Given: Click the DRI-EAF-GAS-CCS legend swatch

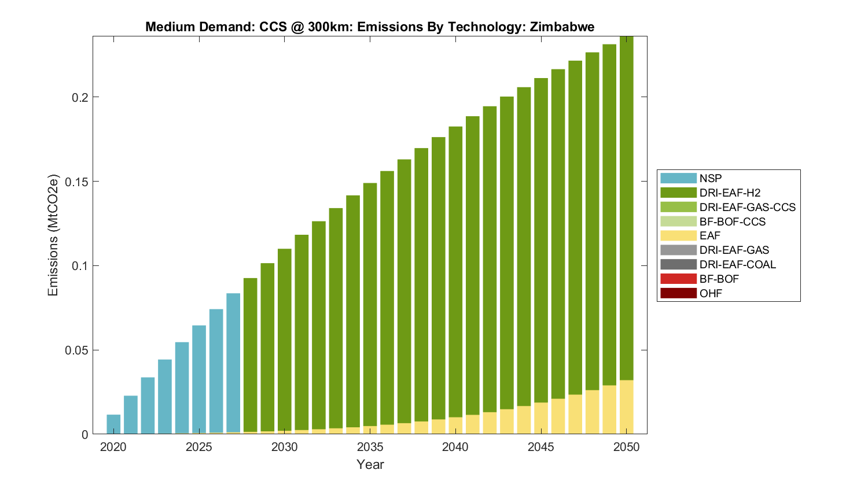Looking at the screenshot, I should coord(678,207).
